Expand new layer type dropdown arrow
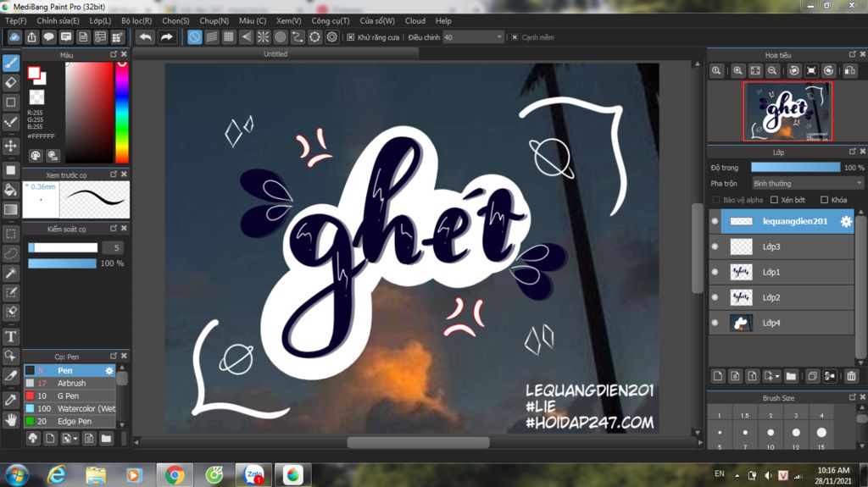The image size is (868, 487). point(778,376)
